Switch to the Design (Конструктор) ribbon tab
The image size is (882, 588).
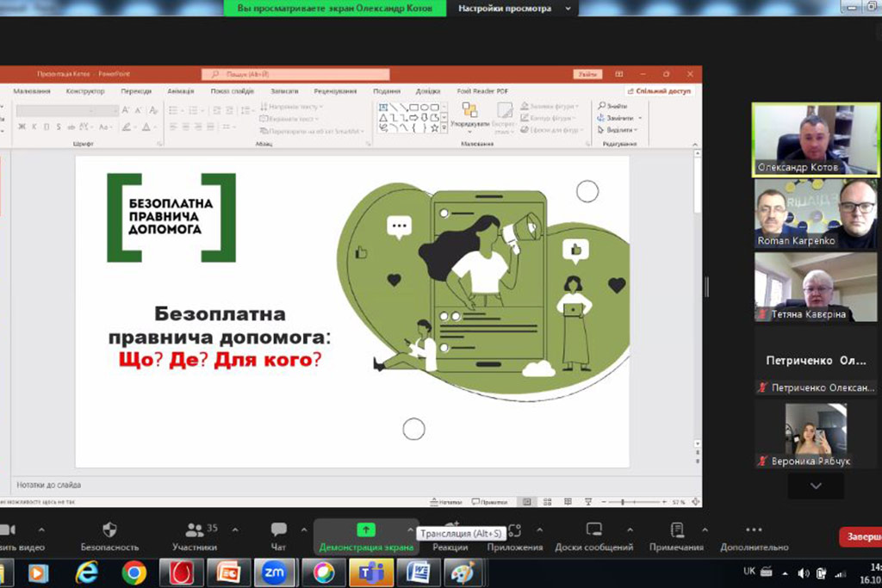85,91
